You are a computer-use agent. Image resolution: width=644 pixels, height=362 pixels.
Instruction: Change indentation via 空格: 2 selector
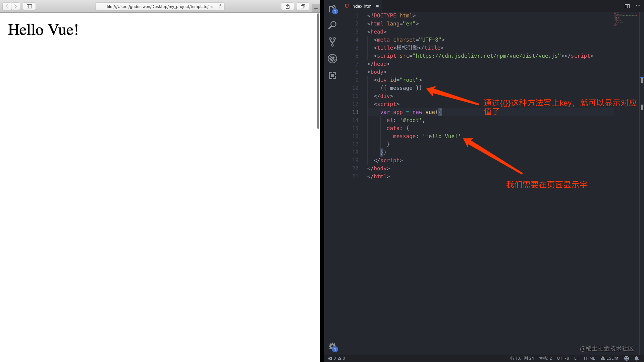tap(545, 358)
